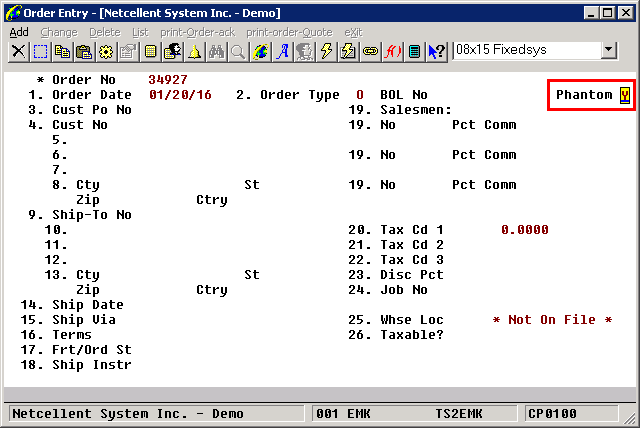Viewport: 640px width, 428px height.
Task: Open the eXit menu
Action: coord(353,32)
